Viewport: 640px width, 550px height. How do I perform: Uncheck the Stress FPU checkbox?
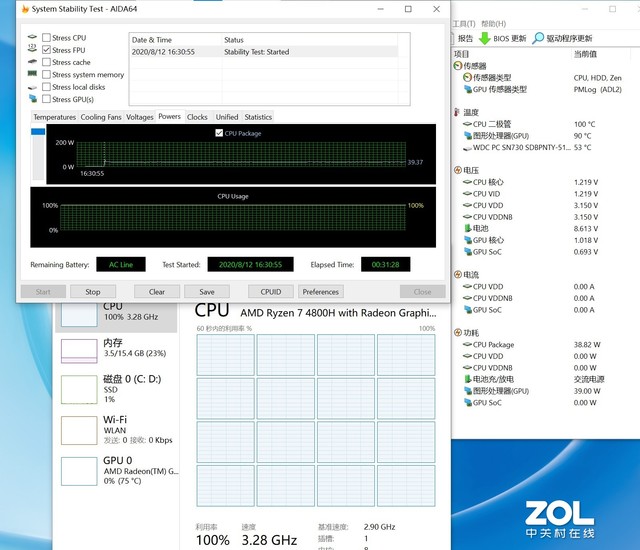click(47, 50)
